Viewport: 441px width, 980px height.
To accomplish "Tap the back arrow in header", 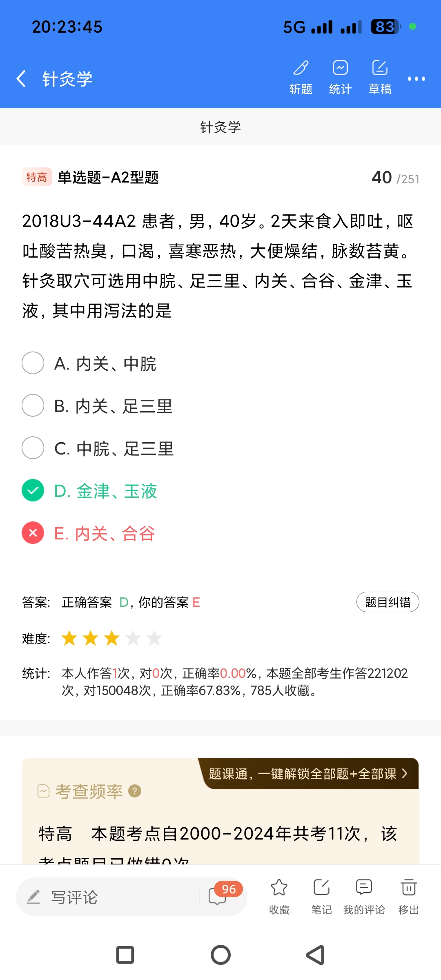I will click(21, 78).
